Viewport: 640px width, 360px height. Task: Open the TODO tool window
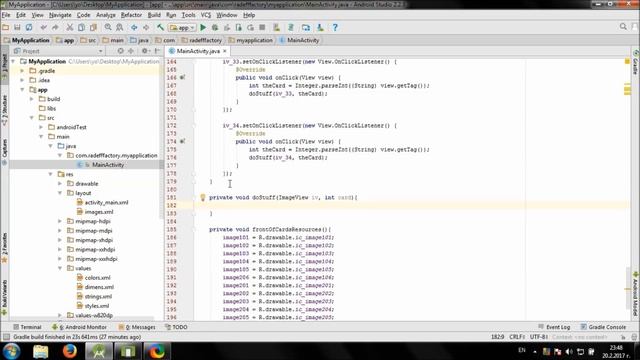(x=176, y=327)
